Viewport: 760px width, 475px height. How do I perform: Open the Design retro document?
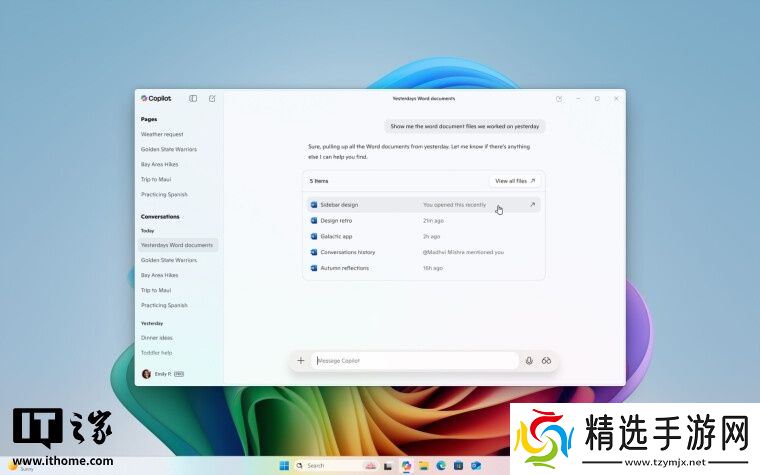click(337, 220)
